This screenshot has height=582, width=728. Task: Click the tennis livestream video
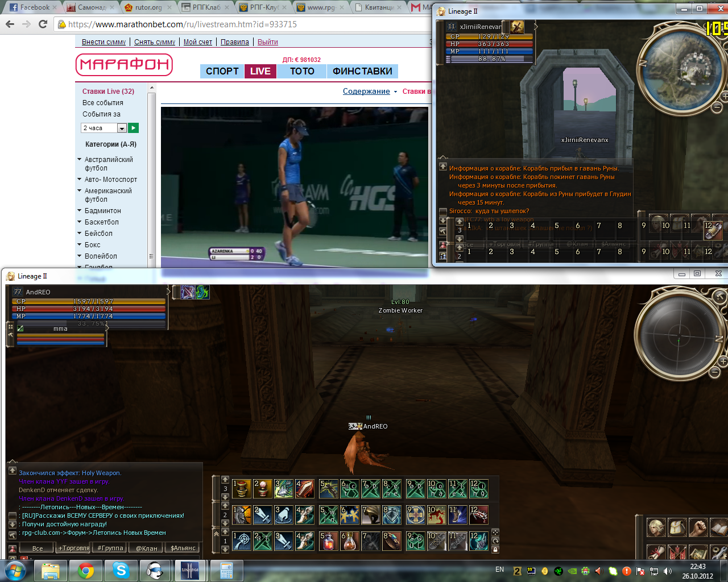coord(295,187)
